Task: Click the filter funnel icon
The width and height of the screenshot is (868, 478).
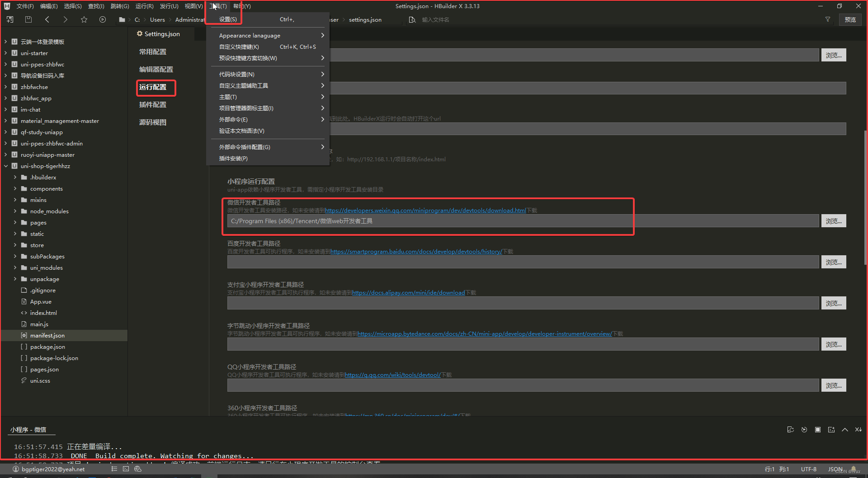Action: (x=828, y=19)
